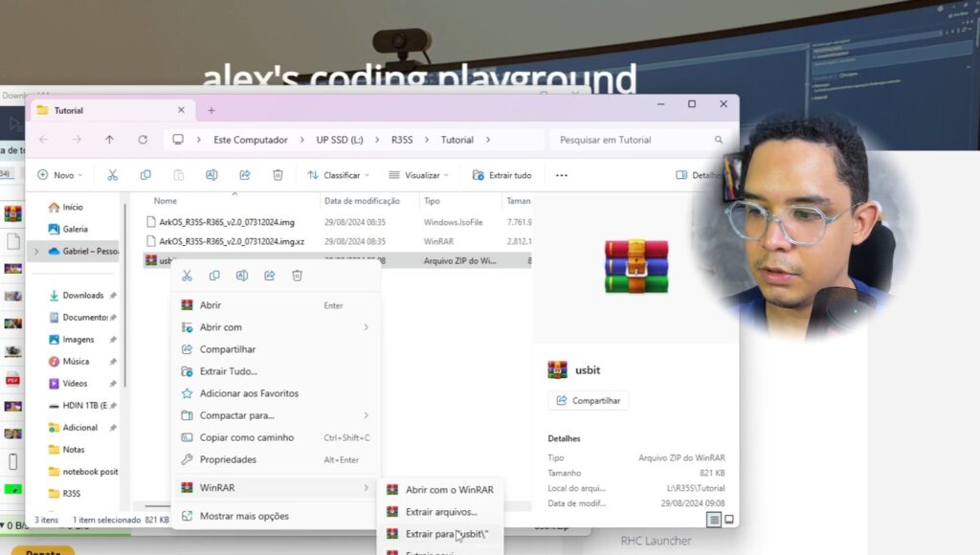Click the large WinRAR archive preview icon

(636, 266)
